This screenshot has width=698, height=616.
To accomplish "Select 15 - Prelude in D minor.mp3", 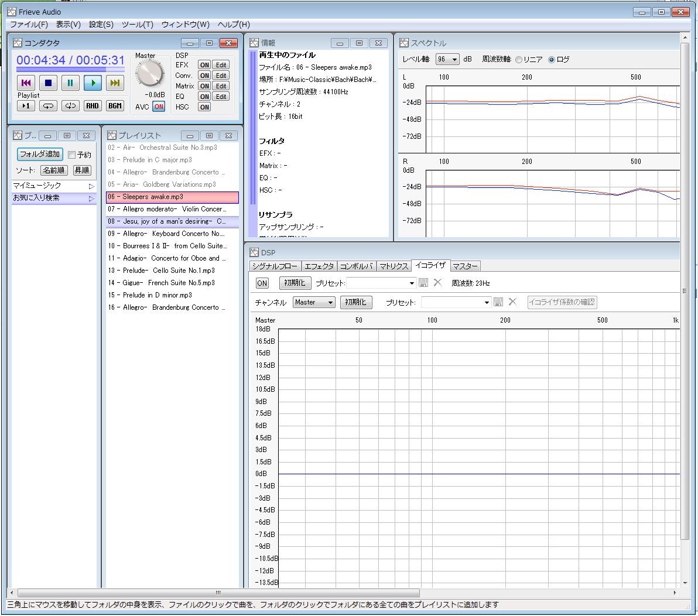I will pos(172,295).
